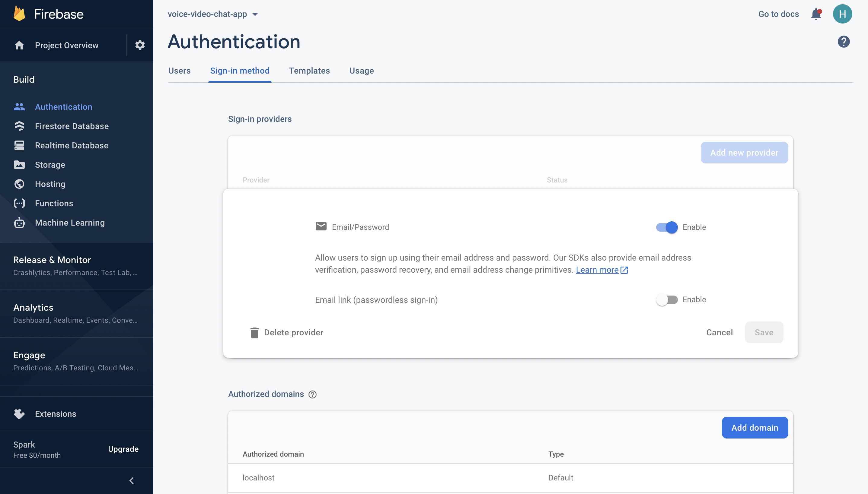The image size is (868, 494).
Task: Click the Functions icon in sidebar
Action: [x=19, y=203]
